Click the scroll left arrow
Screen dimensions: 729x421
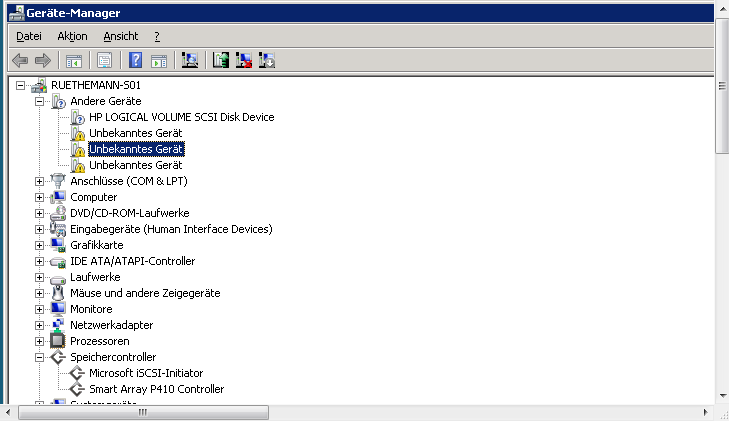click(x=8, y=413)
